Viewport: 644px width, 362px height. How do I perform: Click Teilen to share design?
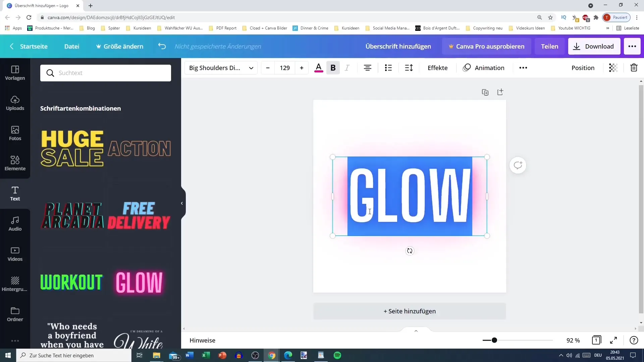[550, 46]
